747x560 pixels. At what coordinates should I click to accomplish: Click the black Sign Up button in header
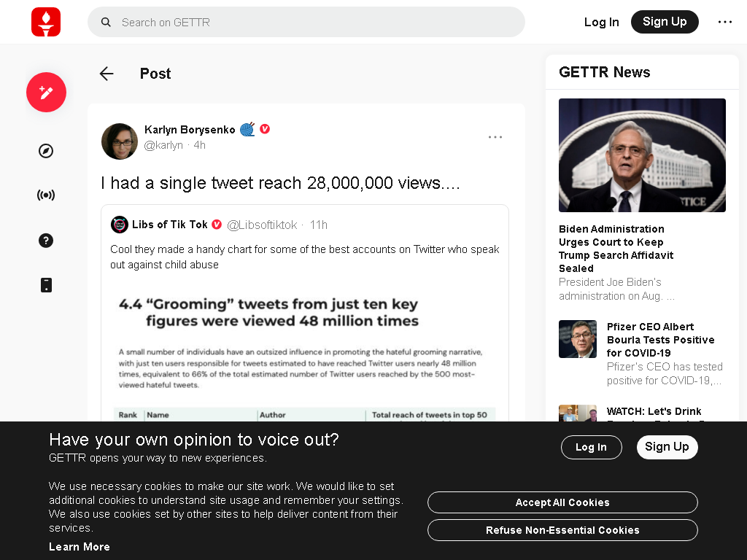[x=665, y=22]
